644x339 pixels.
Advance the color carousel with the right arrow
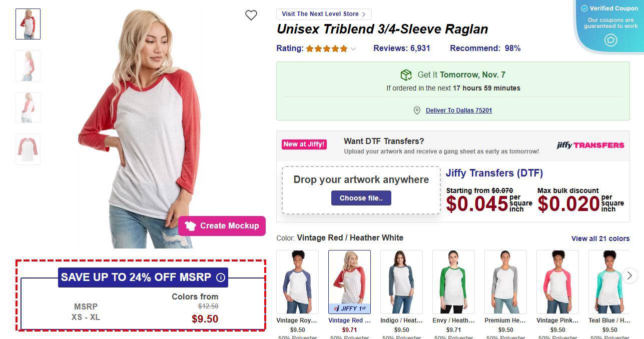[x=629, y=275]
